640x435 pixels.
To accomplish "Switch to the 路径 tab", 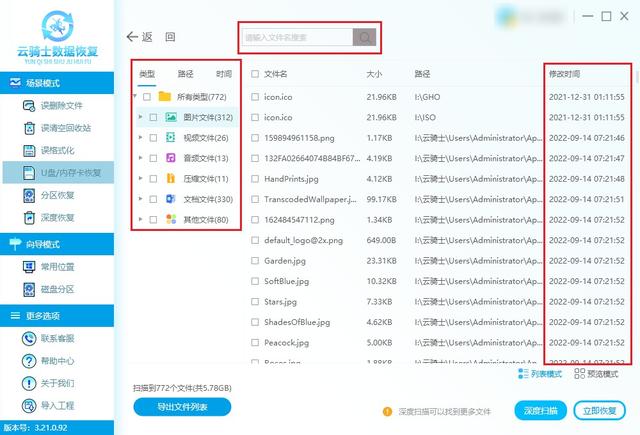I will coord(185,74).
